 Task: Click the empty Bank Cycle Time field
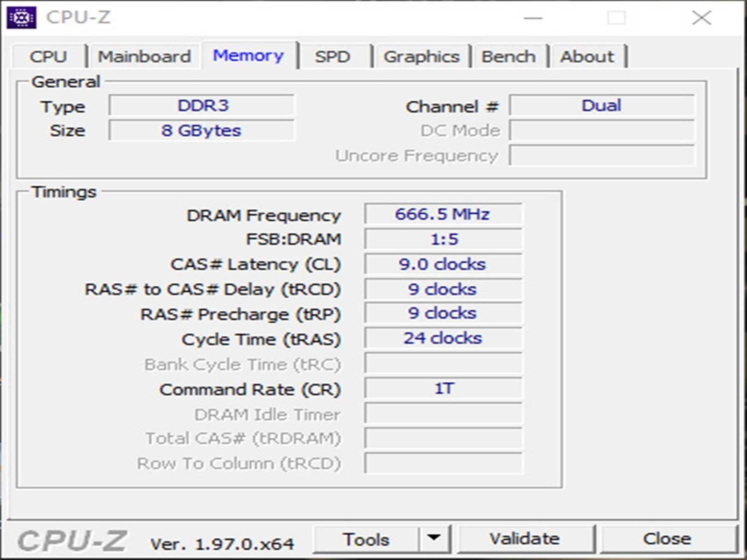click(x=443, y=363)
